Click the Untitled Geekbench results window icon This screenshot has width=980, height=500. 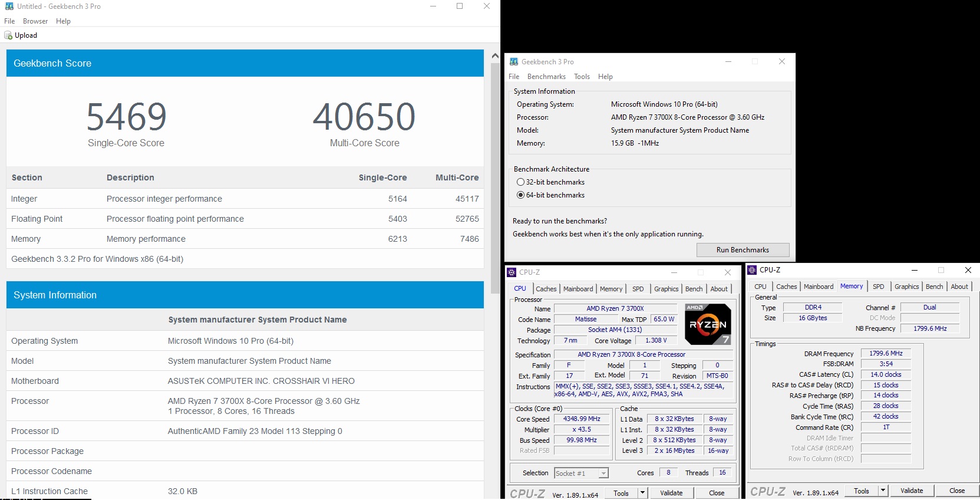coord(9,6)
